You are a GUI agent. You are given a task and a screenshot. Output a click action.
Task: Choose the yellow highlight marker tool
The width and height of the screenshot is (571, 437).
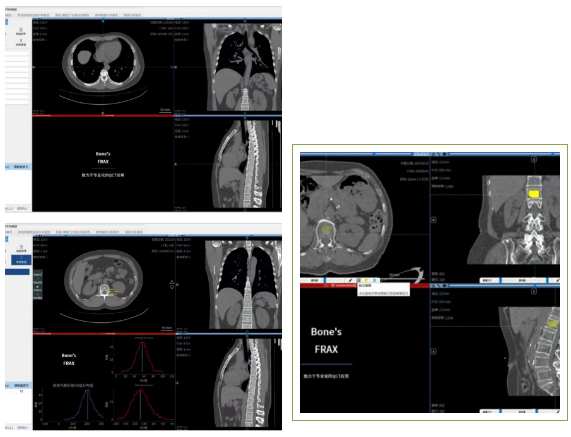367,280
